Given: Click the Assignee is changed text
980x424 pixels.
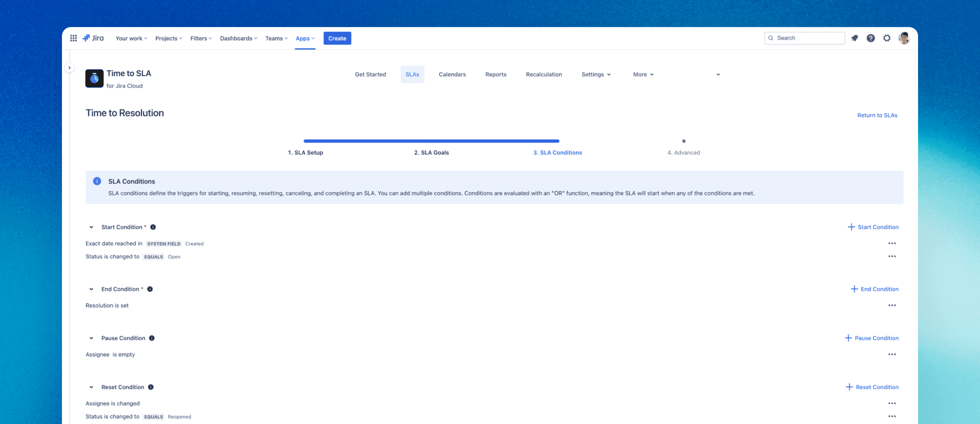Looking at the screenshot, I should point(112,403).
